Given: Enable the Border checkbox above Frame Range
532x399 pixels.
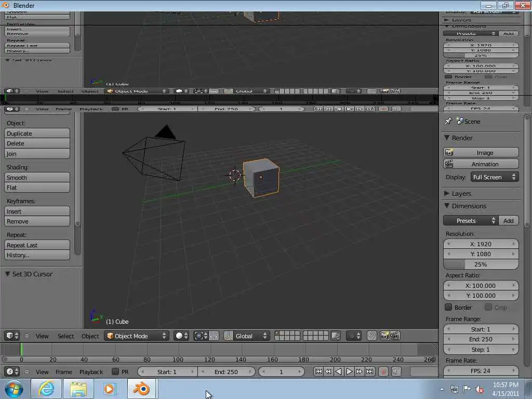Looking at the screenshot, I should pyautogui.click(x=448, y=307).
